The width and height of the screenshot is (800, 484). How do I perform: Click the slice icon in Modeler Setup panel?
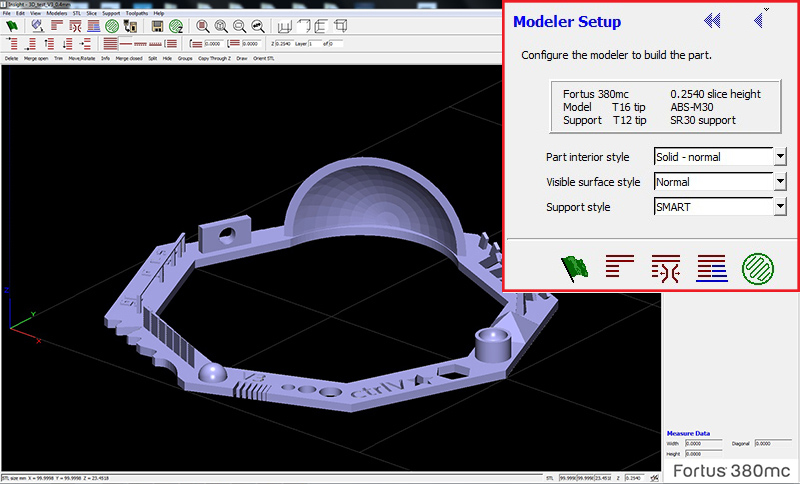point(619,266)
